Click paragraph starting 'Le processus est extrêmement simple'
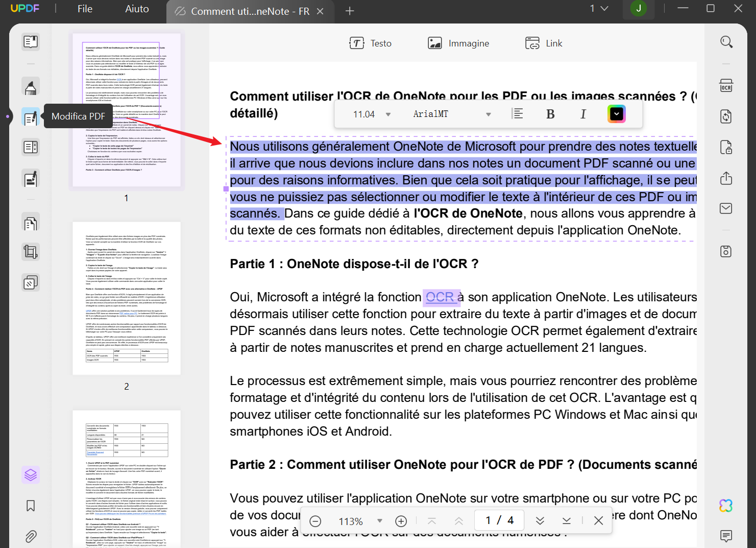 coord(463,406)
